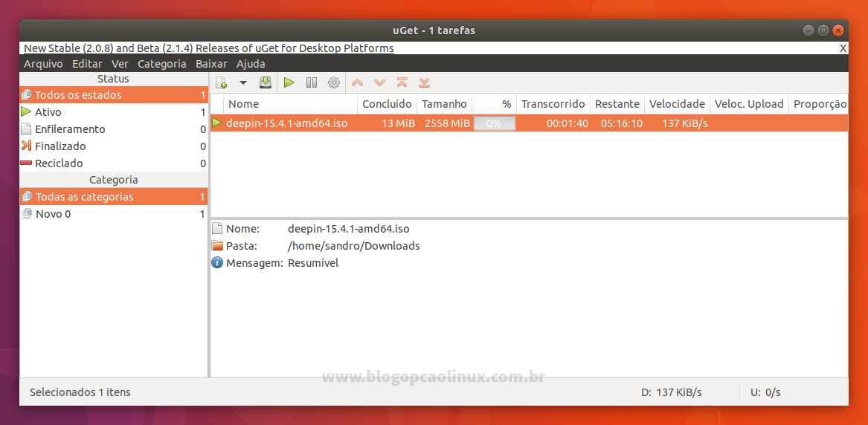Click the Resumível message text
The height and width of the screenshot is (425, 868).
pyautogui.click(x=313, y=263)
